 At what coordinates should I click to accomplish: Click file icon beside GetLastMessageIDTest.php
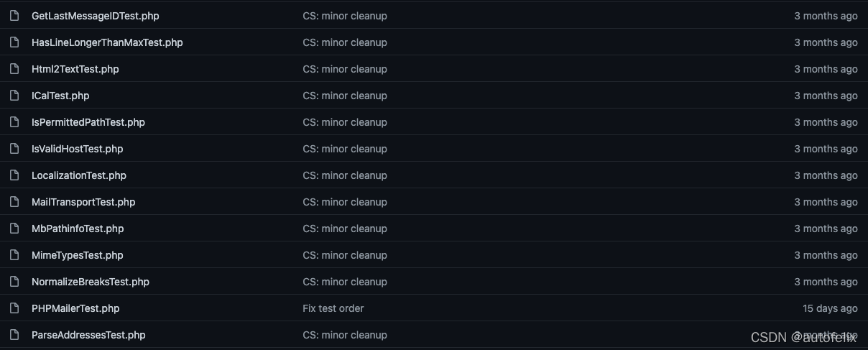point(14,16)
